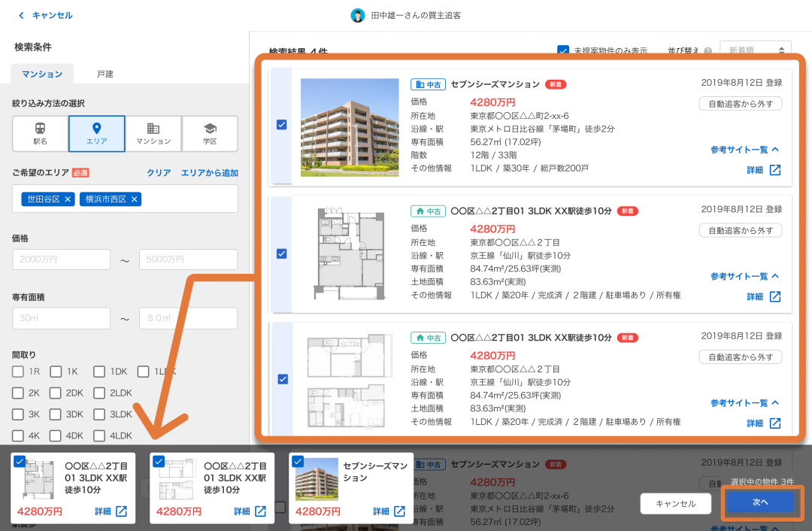Select the 駅名 train filter method
The width and height of the screenshot is (812, 531).
[40, 134]
